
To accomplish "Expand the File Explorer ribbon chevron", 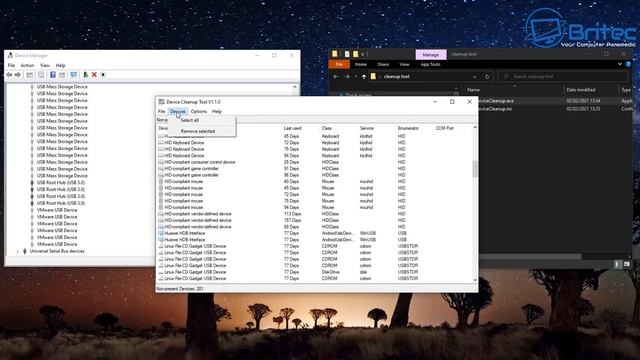I will click(x=620, y=64).
